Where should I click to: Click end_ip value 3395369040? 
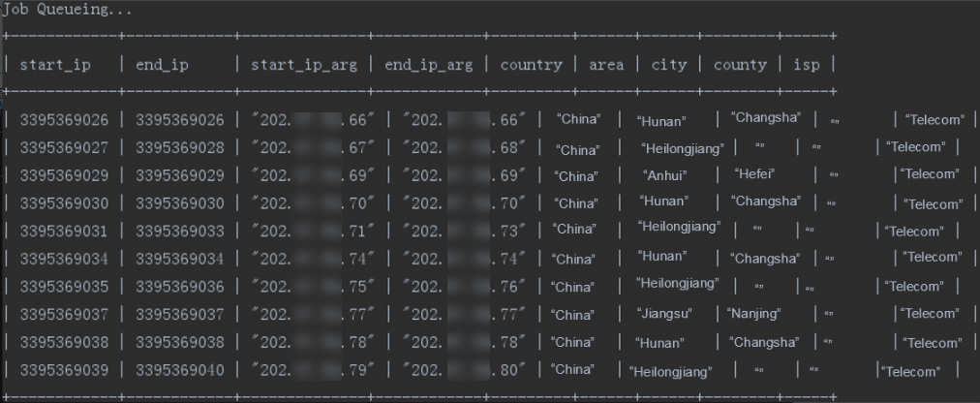pos(180,370)
